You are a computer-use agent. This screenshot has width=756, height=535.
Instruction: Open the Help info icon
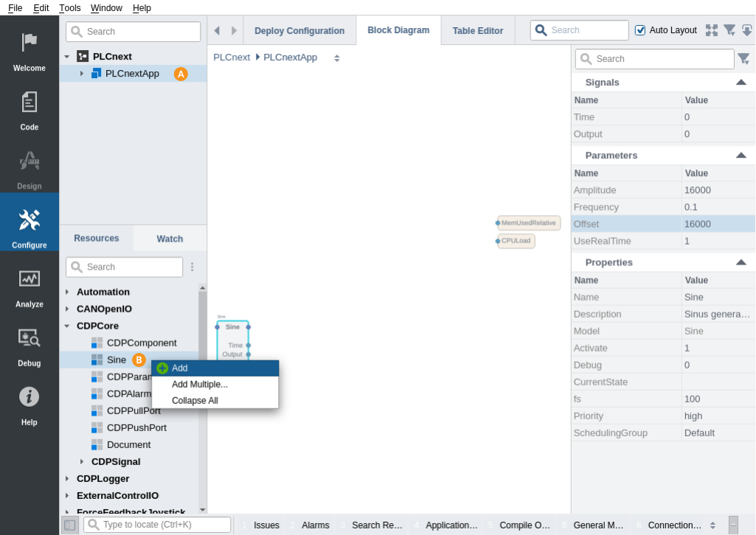[x=29, y=397]
